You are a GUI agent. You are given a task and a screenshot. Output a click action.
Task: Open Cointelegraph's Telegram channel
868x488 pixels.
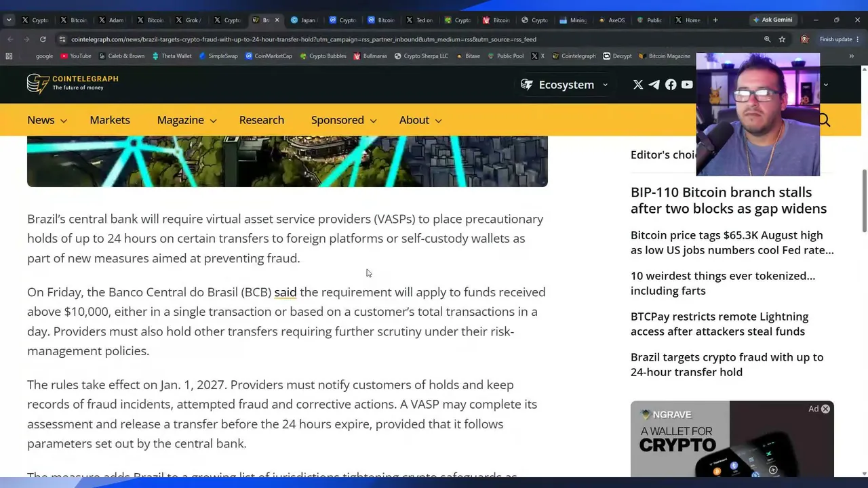coord(654,85)
